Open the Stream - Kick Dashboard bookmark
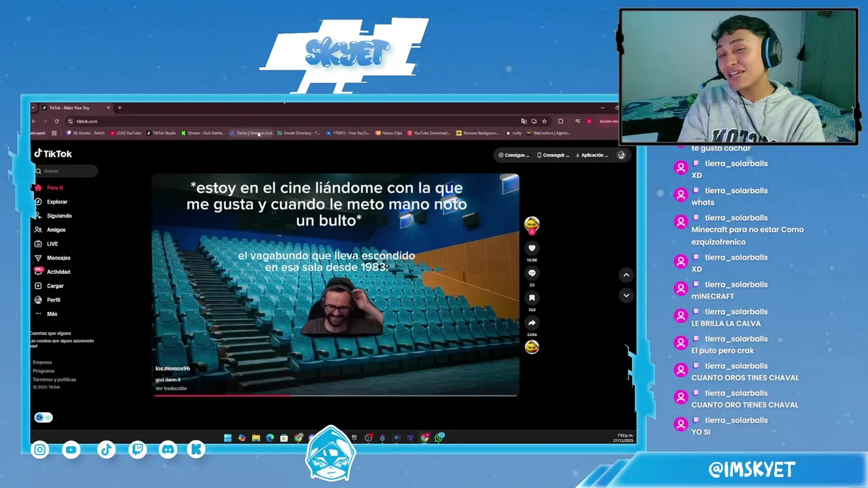 [x=203, y=133]
